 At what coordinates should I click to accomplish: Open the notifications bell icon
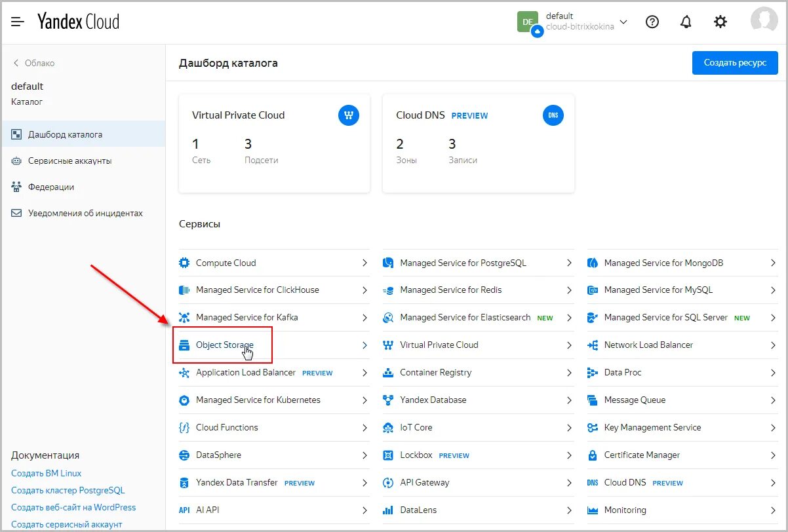[686, 22]
